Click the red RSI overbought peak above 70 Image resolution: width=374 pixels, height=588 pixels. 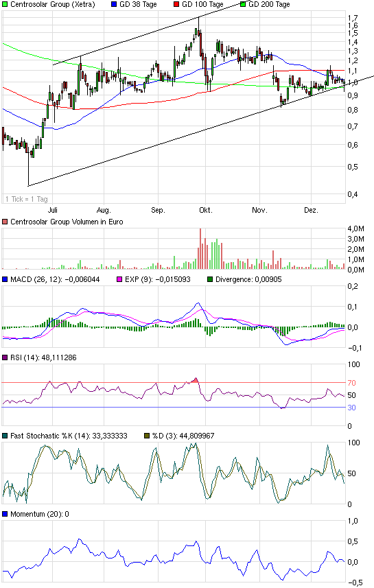click(x=195, y=380)
